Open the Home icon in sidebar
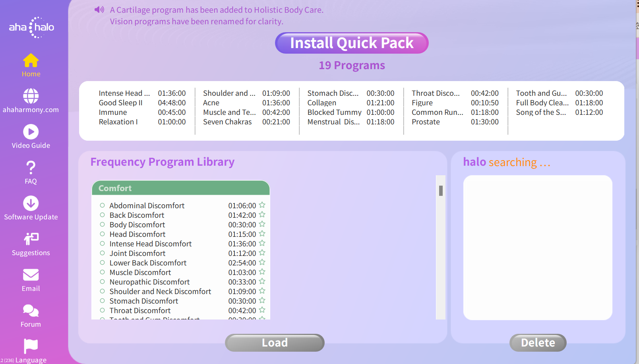639x364 pixels. pyautogui.click(x=31, y=60)
